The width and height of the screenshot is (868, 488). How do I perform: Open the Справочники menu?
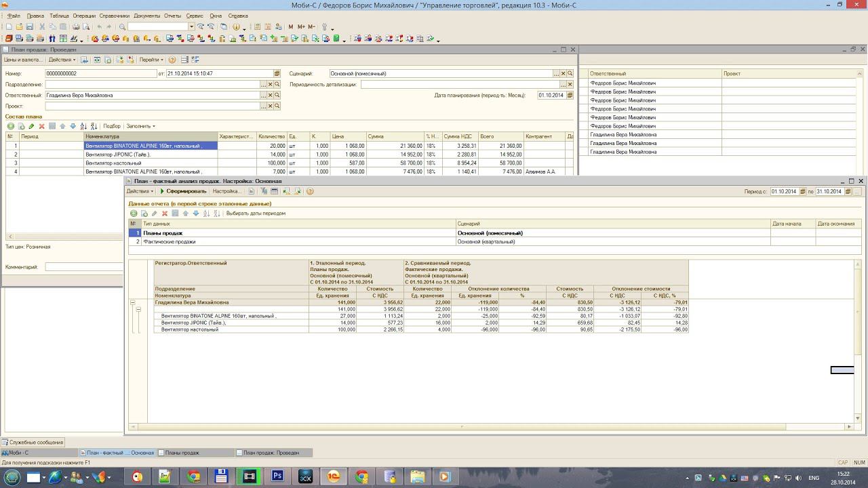tap(114, 16)
